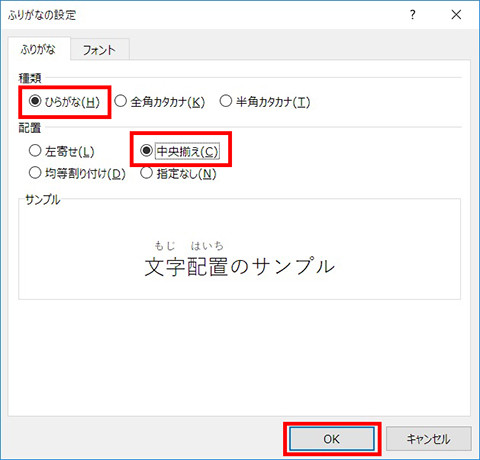Screen dimensions: 480x460
Task: Close the ふりがなの設定 dialog
Action: (456, 15)
